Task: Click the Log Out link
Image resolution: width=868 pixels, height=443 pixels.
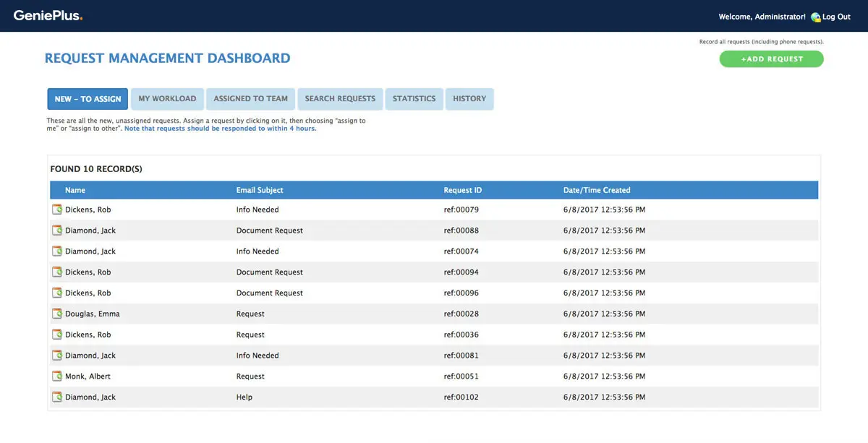Action: tap(836, 17)
